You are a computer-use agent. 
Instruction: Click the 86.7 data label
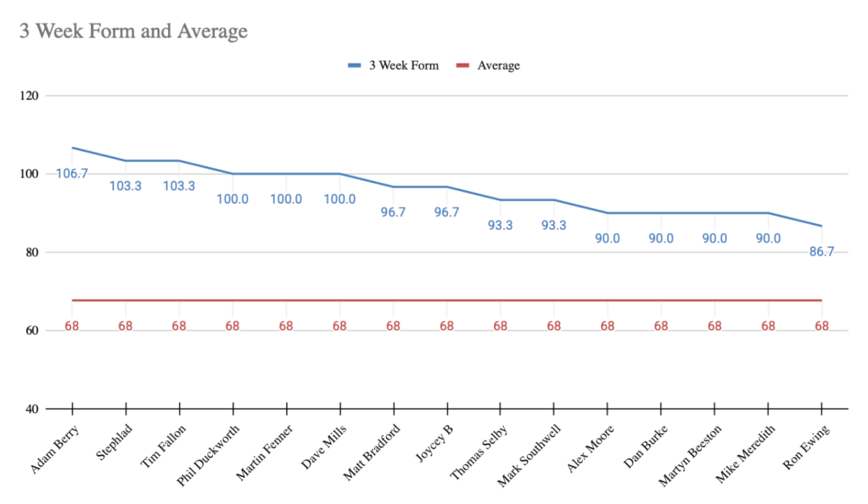[x=821, y=252]
